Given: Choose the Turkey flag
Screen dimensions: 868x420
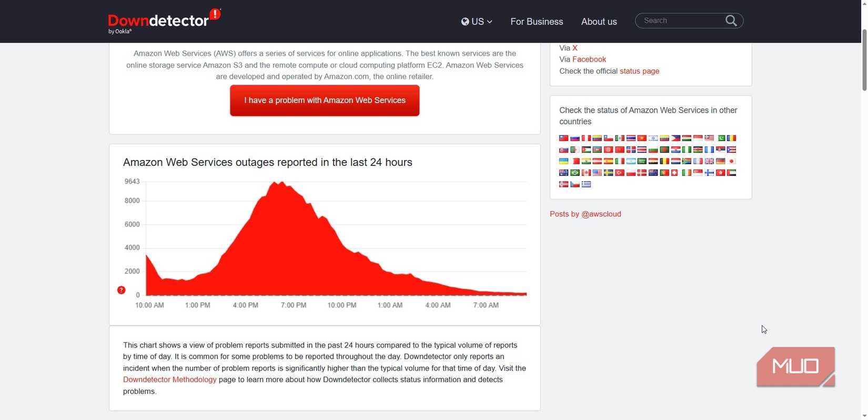Looking at the screenshot, I should [x=620, y=173].
